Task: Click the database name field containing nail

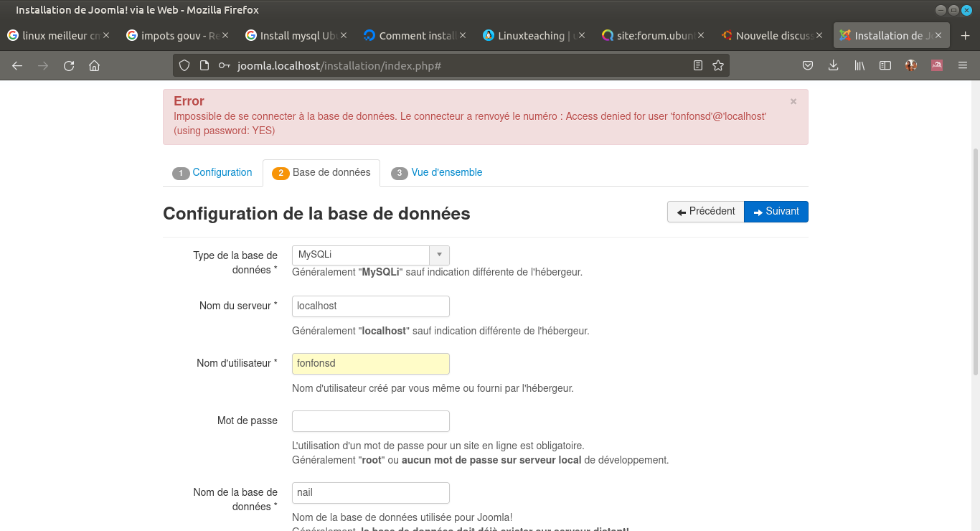Action: (x=371, y=493)
